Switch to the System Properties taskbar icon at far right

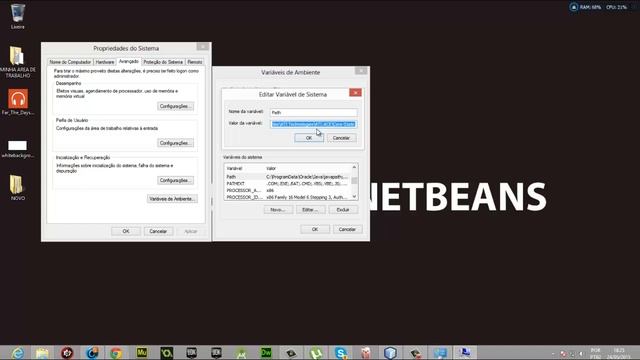(465, 353)
